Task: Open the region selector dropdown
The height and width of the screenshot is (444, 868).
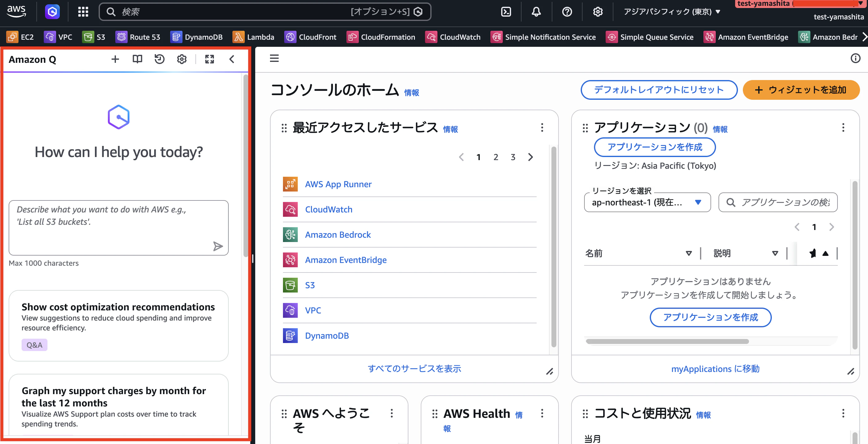Action: point(672,12)
